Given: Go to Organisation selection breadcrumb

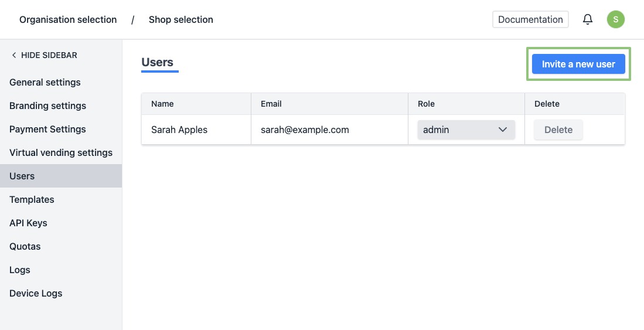Looking at the screenshot, I should click(x=68, y=19).
